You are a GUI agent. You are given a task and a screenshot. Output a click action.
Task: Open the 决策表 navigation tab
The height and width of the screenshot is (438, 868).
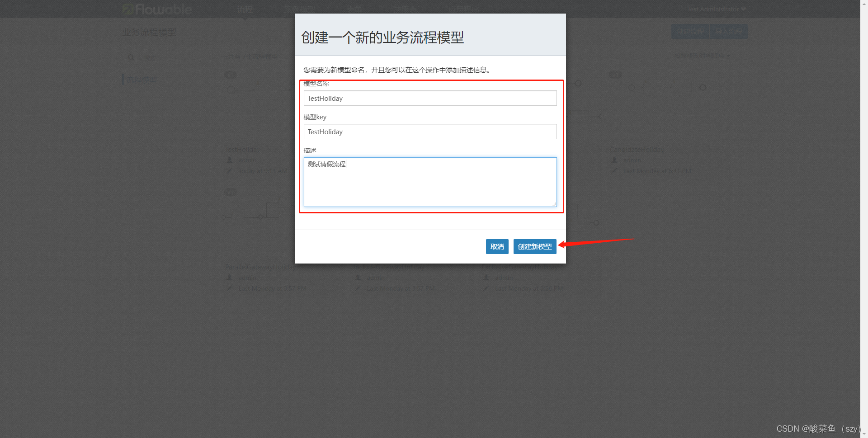[405, 9]
